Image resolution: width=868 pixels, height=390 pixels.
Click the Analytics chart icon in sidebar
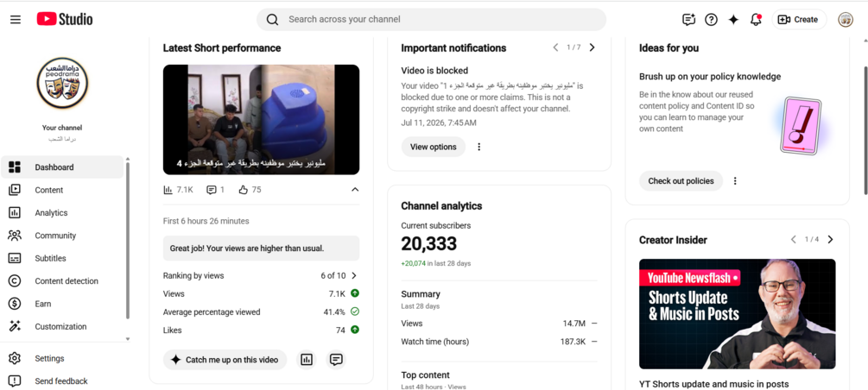(x=15, y=212)
